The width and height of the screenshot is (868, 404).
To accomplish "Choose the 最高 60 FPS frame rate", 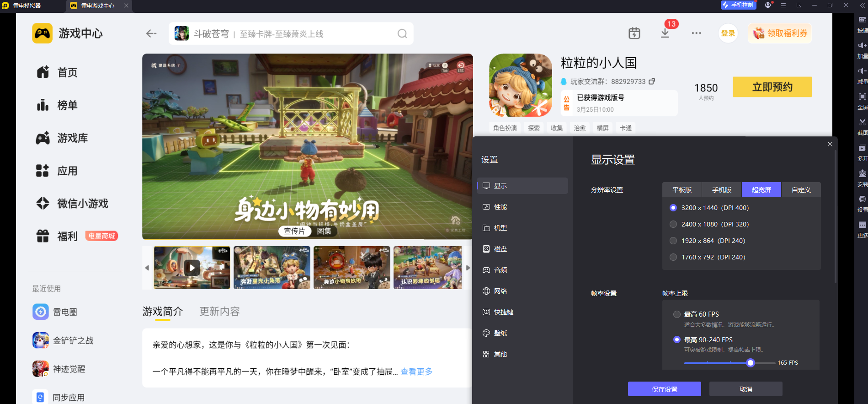I will coord(677,314).
